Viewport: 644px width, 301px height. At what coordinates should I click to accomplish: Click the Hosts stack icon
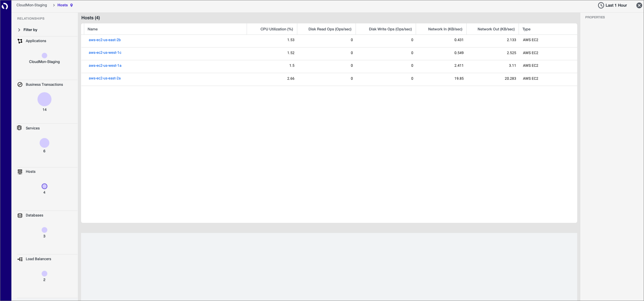[x=20, y=172]
